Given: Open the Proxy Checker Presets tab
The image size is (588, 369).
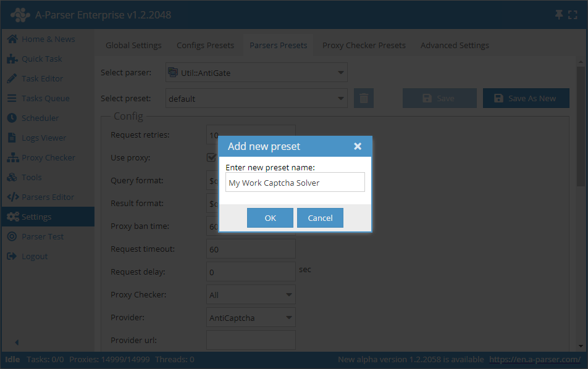Looking at the screenshot, I should 364,45.
